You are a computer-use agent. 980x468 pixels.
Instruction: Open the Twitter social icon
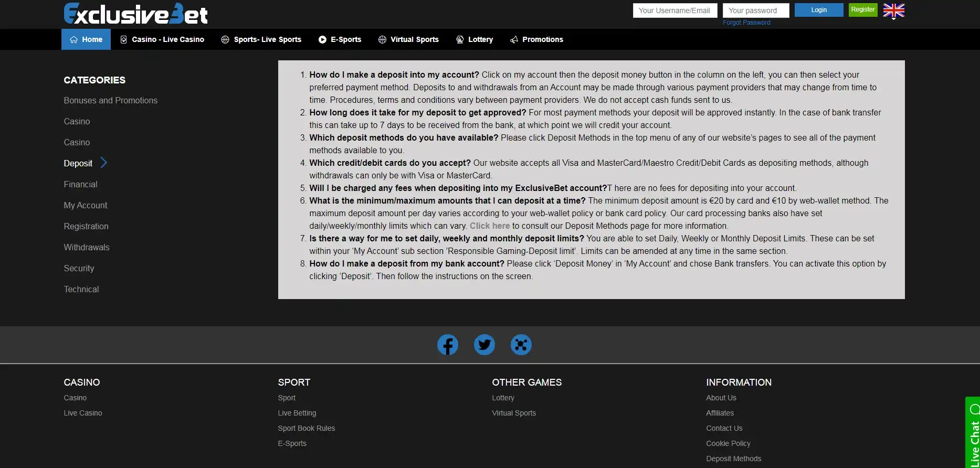tap(484, 345)
